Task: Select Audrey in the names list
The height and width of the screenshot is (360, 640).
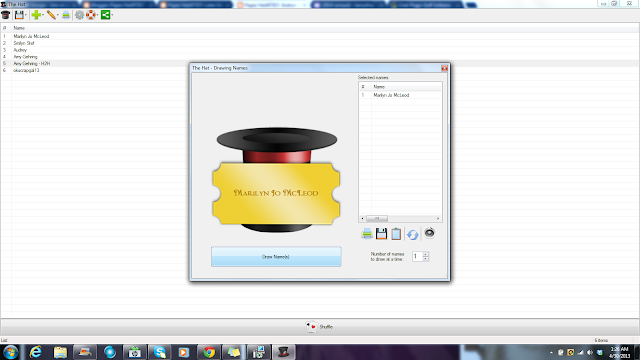Action: click(20, 50)
